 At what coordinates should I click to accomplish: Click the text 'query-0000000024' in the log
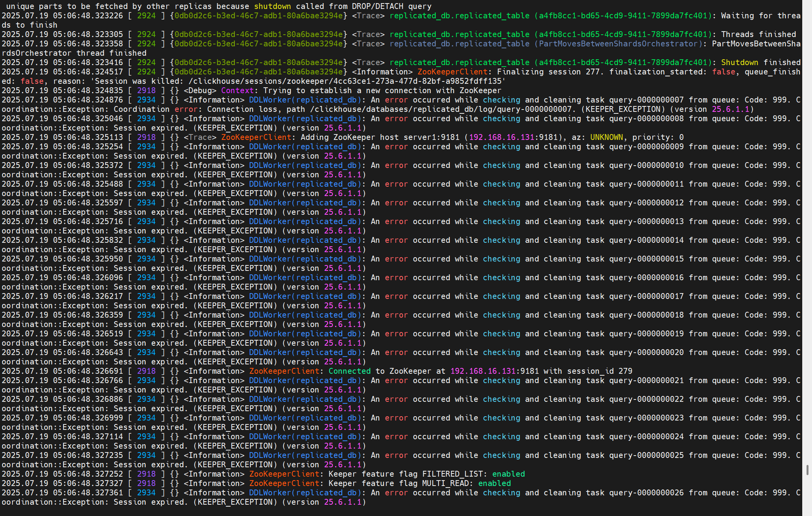click(646, 436)
